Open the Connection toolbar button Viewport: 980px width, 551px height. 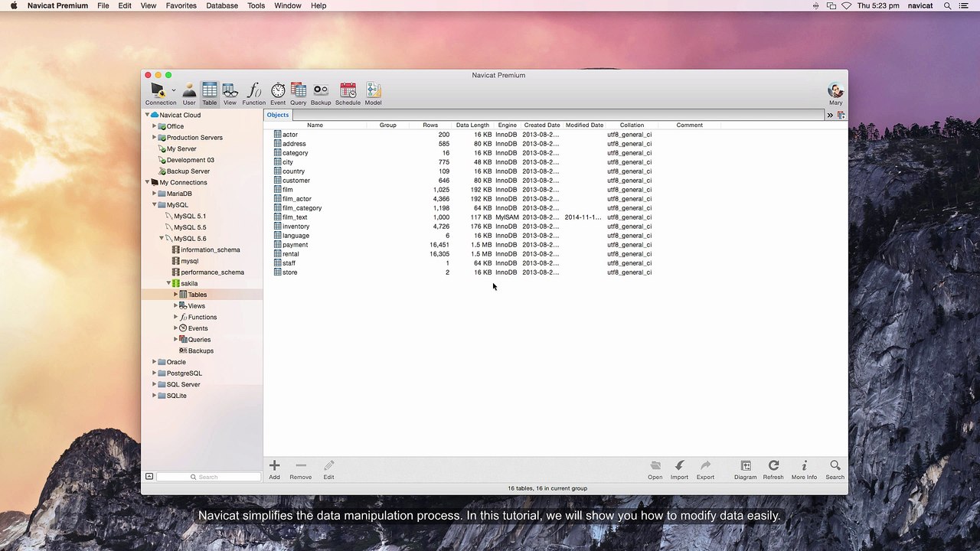click(x=160, y=93)
